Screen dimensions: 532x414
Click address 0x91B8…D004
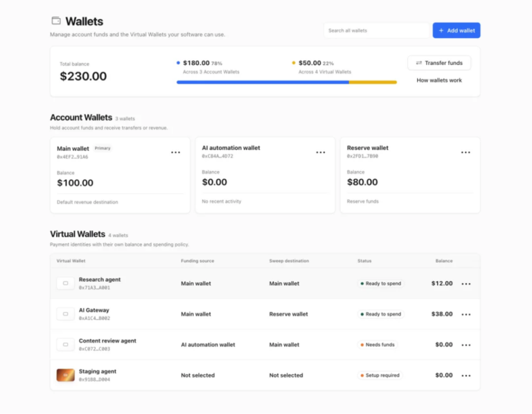pyautogui.click(x=94, y=379)
